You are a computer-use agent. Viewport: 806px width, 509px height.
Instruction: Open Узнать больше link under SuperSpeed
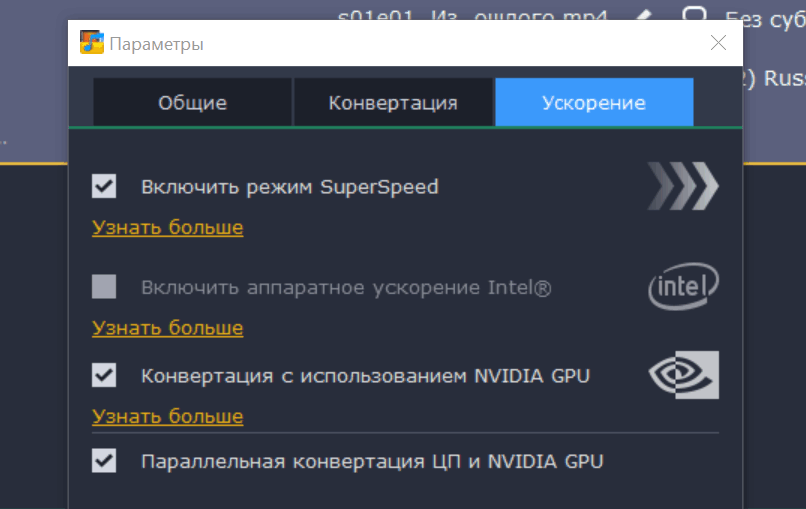pyautogui.click(x=168, y=227)
